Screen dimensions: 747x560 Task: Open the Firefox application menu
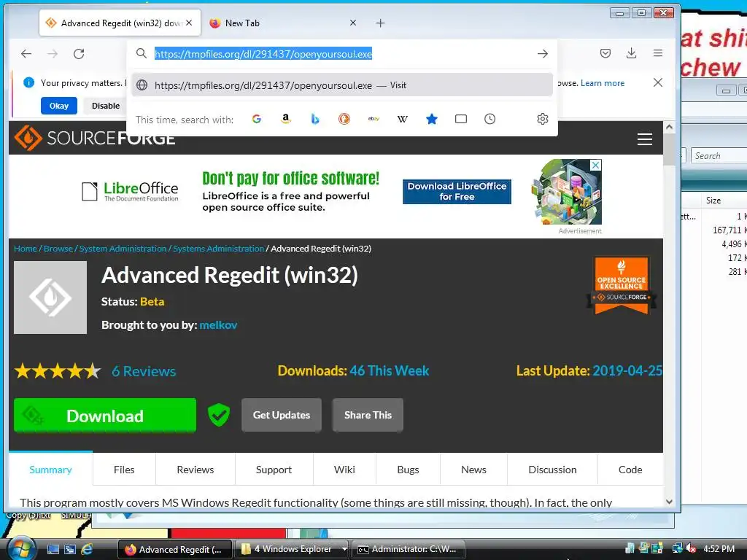[x=658, y=53]
